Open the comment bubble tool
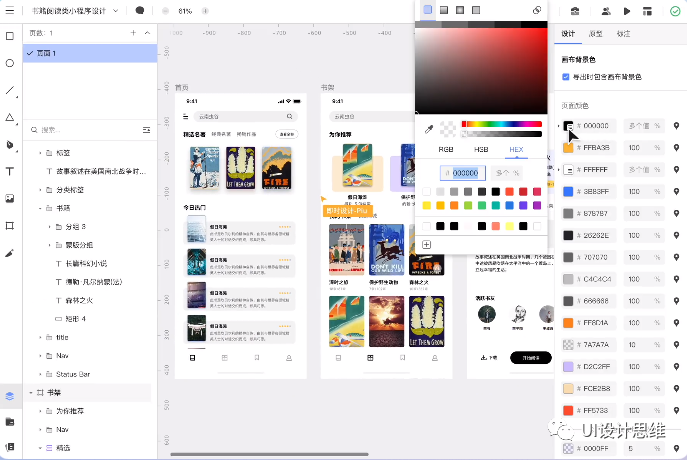The width and height of the screenshot is (687, 460). [140, 11]
